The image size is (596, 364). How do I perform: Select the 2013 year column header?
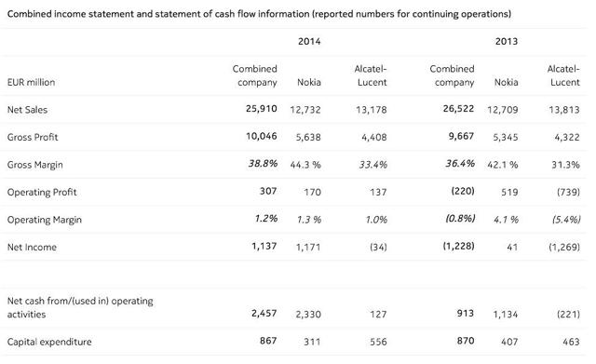tap(507, 41)
